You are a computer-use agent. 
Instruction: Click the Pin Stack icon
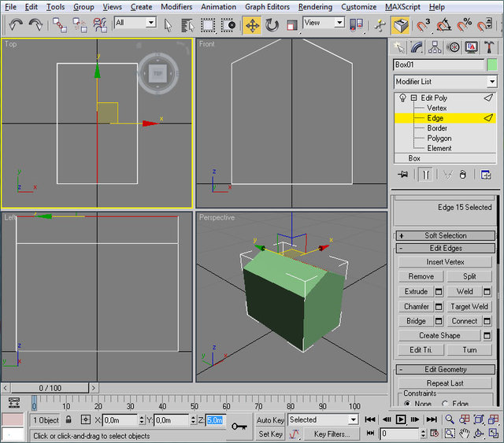tap(403, 175)
